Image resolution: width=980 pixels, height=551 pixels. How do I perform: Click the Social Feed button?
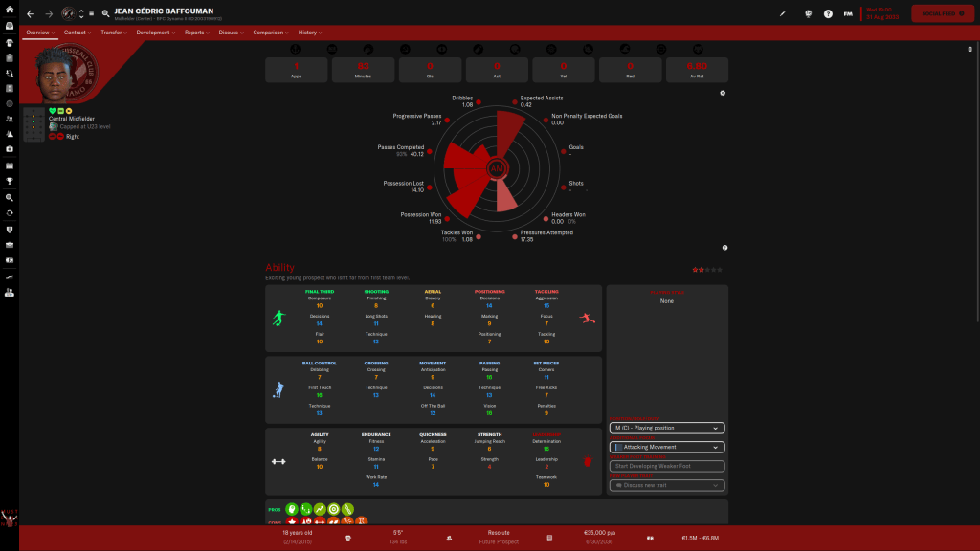[943, 13]
